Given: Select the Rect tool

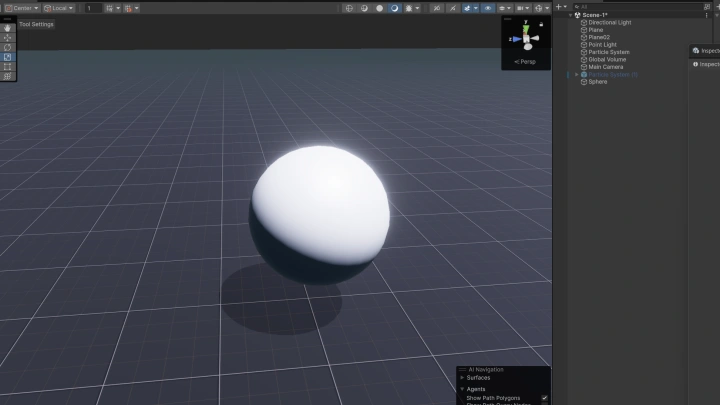Looking at the screenshot, I should 7,67.
